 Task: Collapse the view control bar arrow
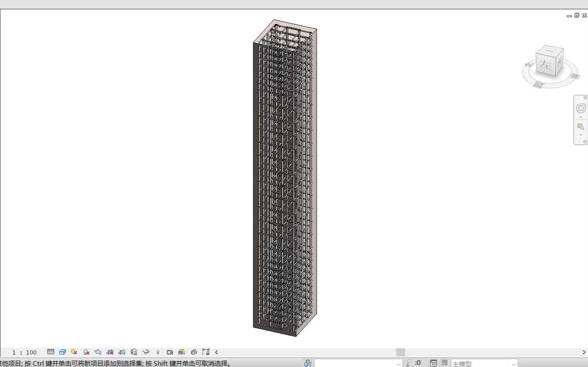point(216,352)
